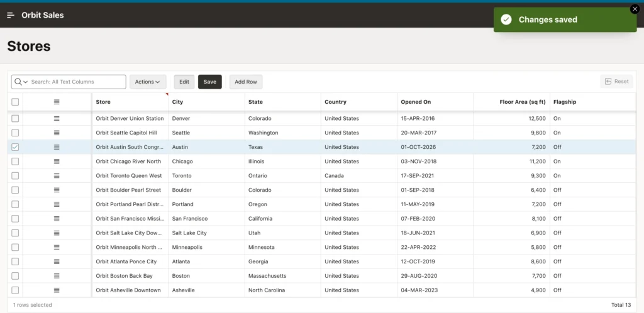Click the Orbit Sales app title
The height and width of the screenshot is (313, 644).
coord(43,15)
